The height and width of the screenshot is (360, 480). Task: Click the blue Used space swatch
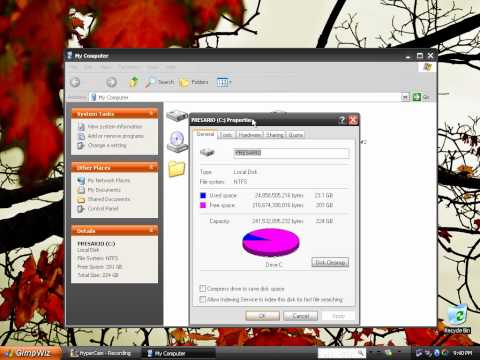pyautogui.click(x=203, y=195)
